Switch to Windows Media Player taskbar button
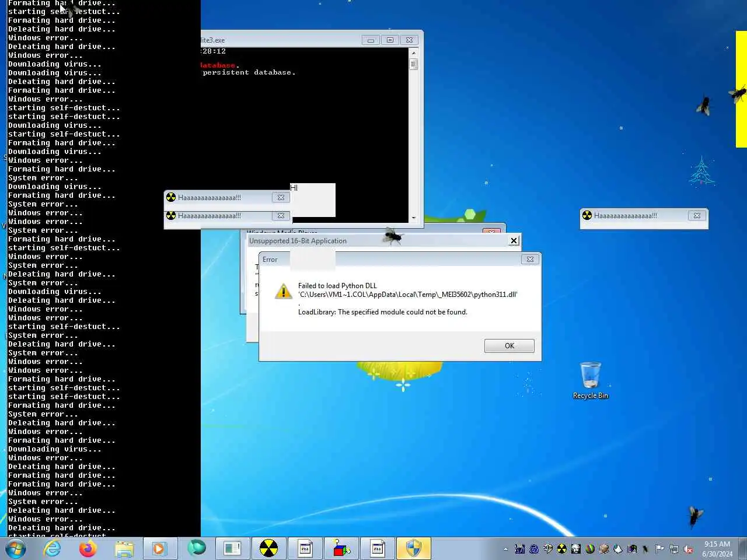This screenshot has width=747, height=560. [159, 549]
